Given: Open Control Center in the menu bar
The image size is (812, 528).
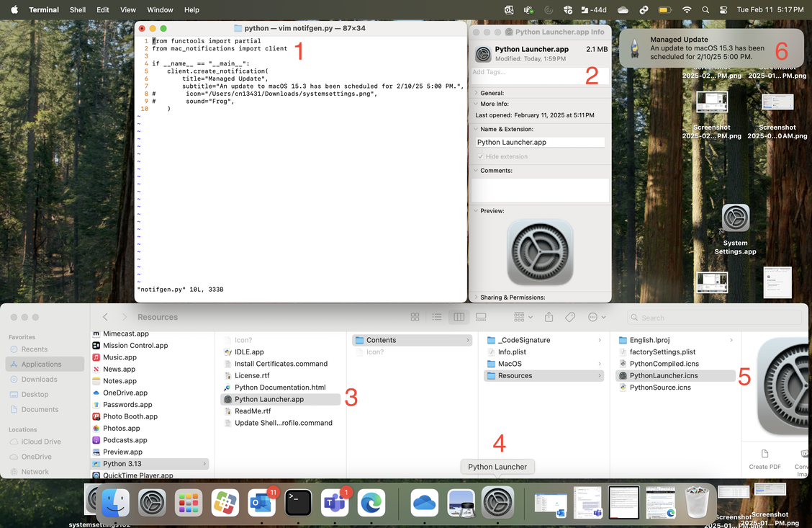Looking at the screenshot, I should click(x=723, y=10).
